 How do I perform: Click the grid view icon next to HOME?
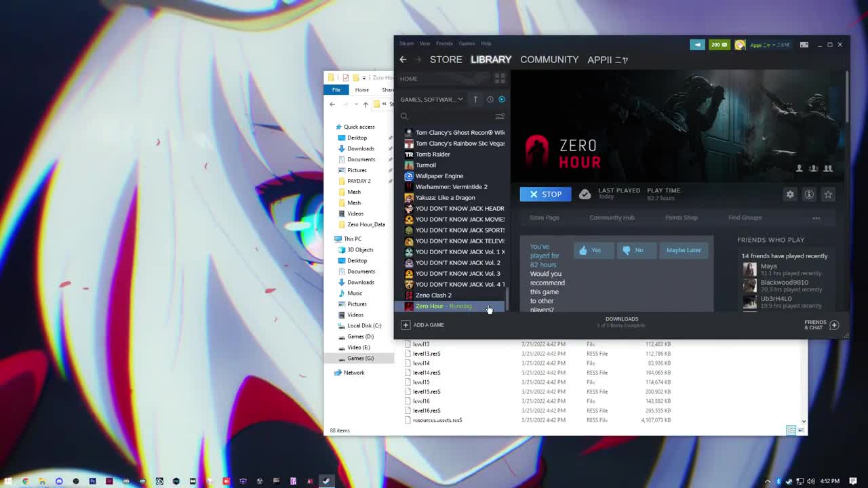(500, 78)
